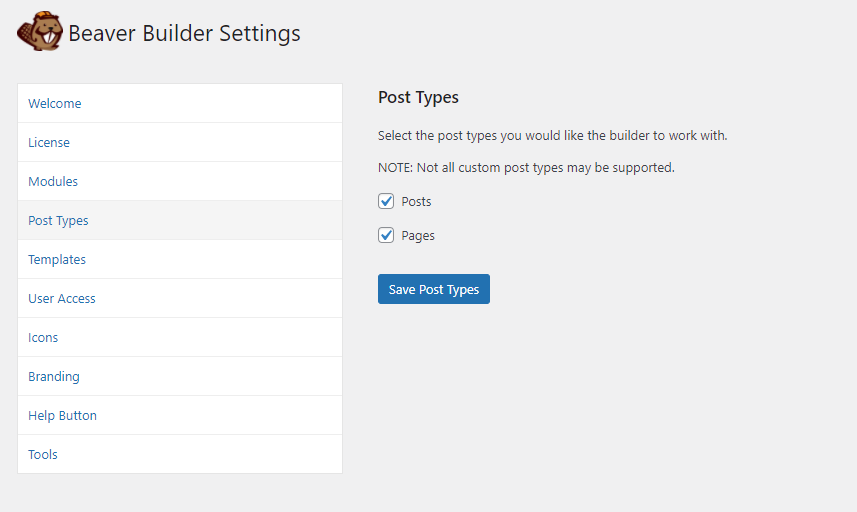857x512 pixels.
Task: Open the Welcome settings tab
Action: point(180,103)
